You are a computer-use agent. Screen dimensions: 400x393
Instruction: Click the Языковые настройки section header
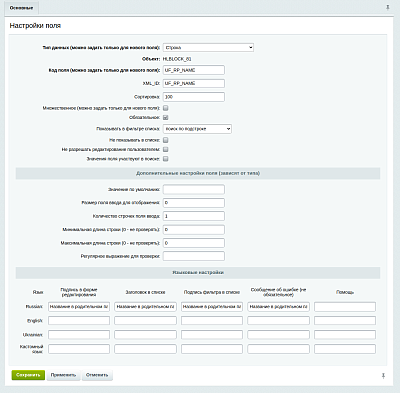click(198, 273)
